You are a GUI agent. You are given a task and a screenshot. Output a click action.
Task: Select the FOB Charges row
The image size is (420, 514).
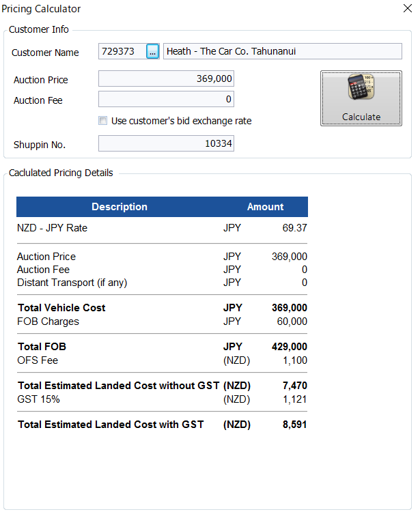pyautogui.click(x=162, y=322)
